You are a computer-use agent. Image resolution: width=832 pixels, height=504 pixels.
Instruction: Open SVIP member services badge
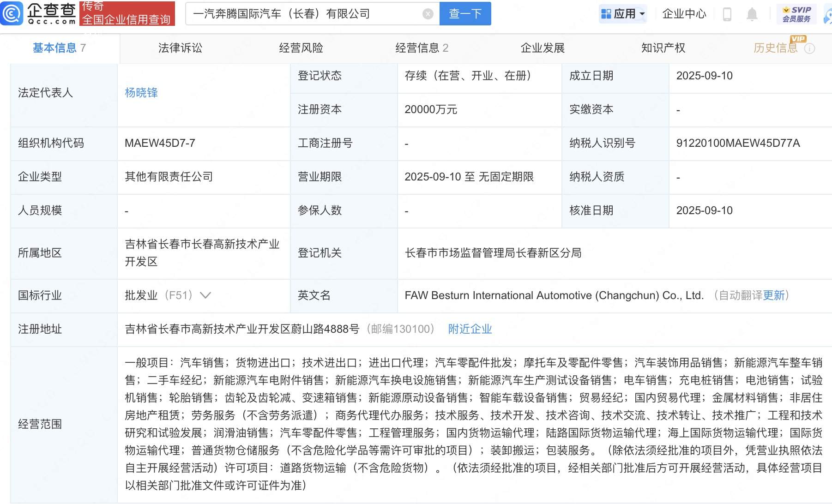pyautogui.click(x=796, y=14)
